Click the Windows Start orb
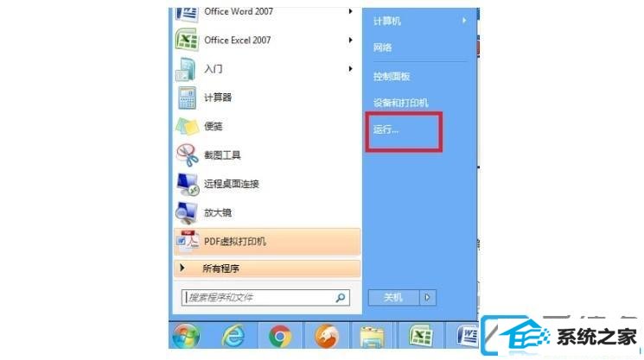Image resolution: width=644 pixels, height=360 pixels. coord(186,336)
